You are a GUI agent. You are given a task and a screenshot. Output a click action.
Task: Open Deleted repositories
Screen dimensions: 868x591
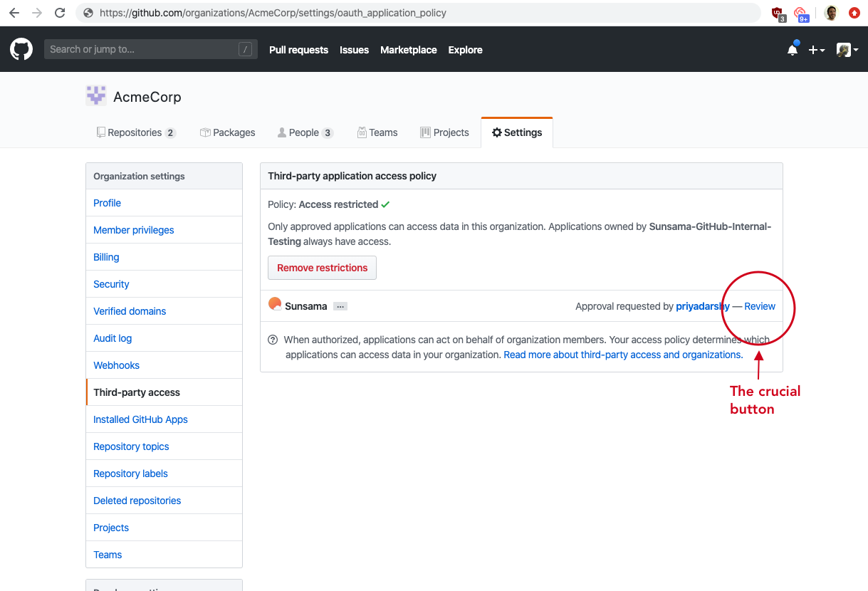pos(164,501)
